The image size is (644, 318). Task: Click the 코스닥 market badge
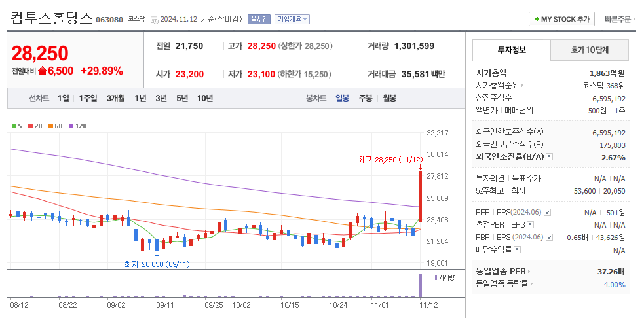tap(136, 19)
